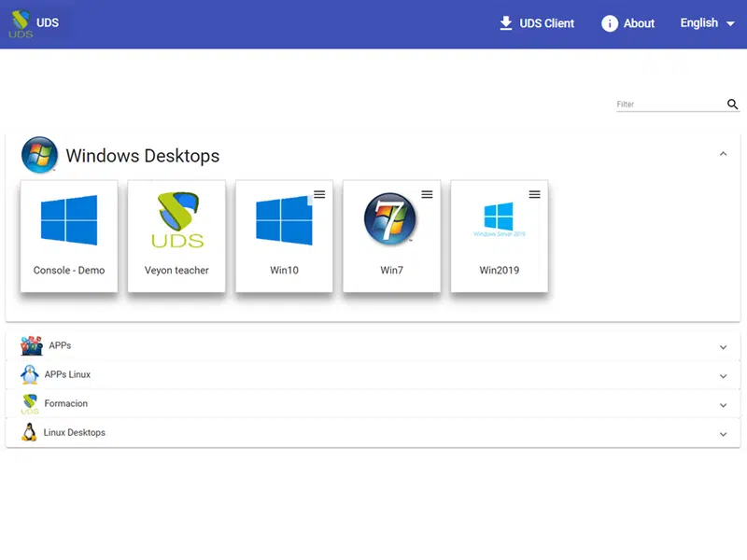Expand the Formacion section chevron
This screenshot has height=560, width=747.
pos(723,405)
